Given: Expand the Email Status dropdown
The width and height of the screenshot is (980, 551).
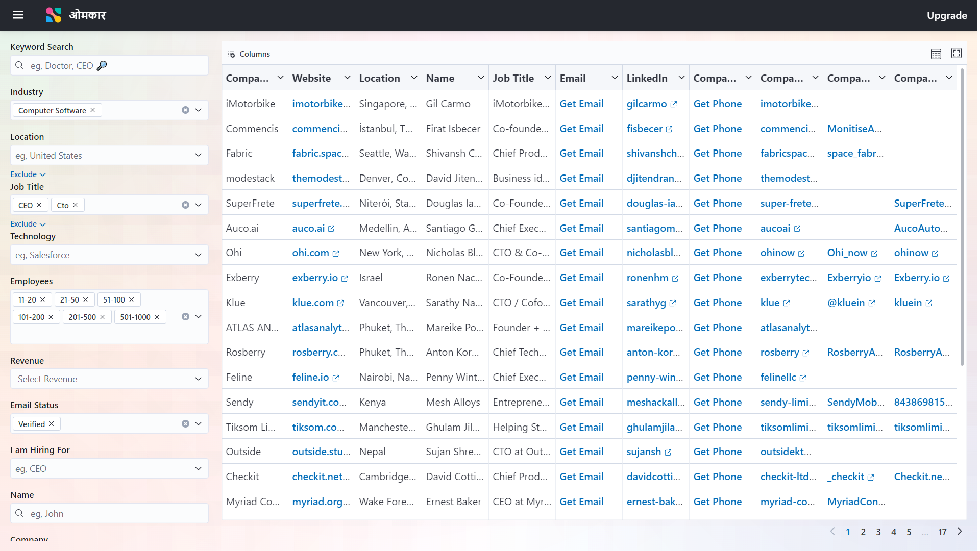Looking at the screenshot, I should pyautogui.click(x=199, y=424).
